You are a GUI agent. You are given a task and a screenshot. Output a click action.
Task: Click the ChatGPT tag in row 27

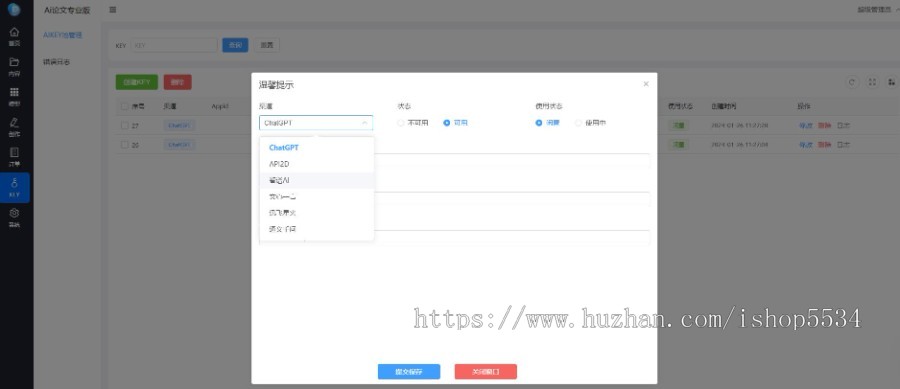180,126
